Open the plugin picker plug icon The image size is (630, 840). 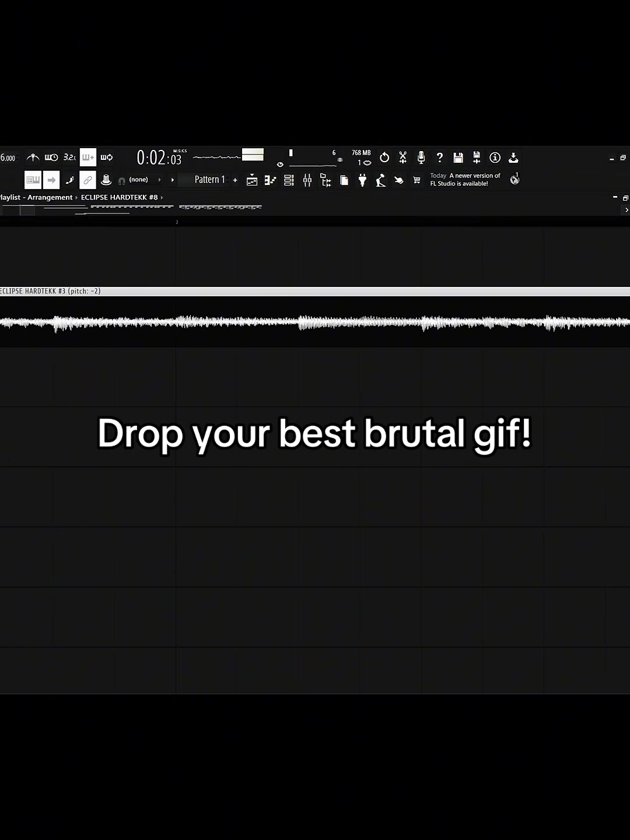tap(362, 180)
